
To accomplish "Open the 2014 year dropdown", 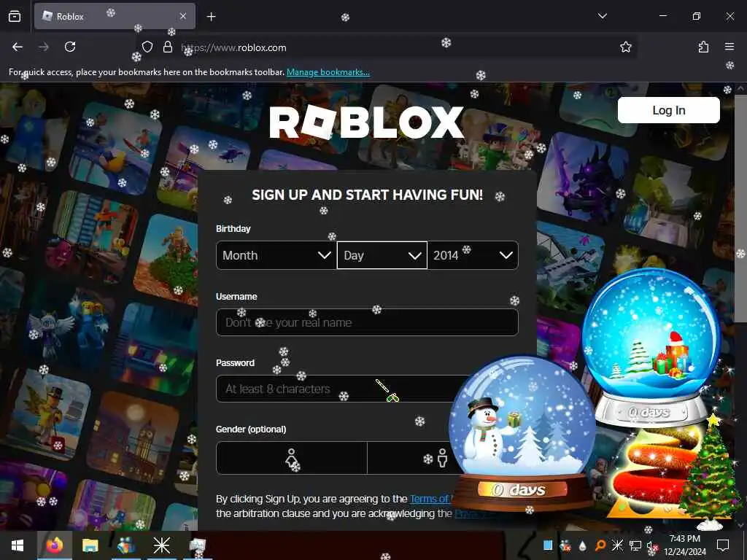I will click(473, 255).
